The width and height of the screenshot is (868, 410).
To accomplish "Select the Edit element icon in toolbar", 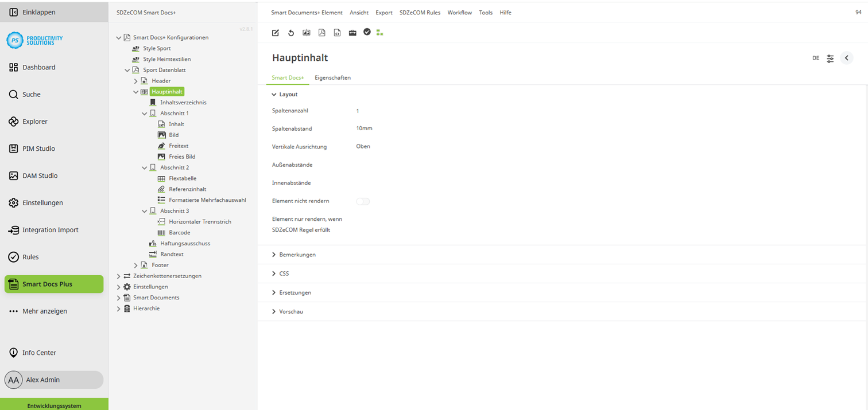I will tap(276, 32).
